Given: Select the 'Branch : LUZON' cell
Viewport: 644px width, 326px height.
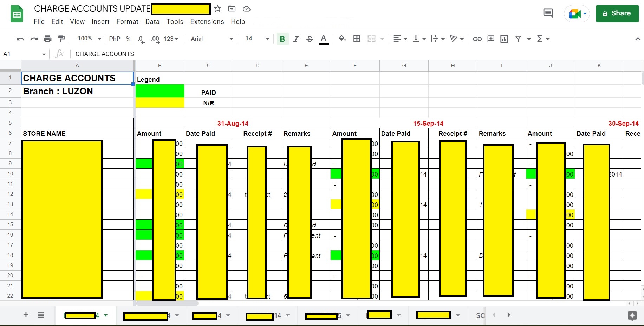Looking at the screenshot, I should [x=77, y=91].
